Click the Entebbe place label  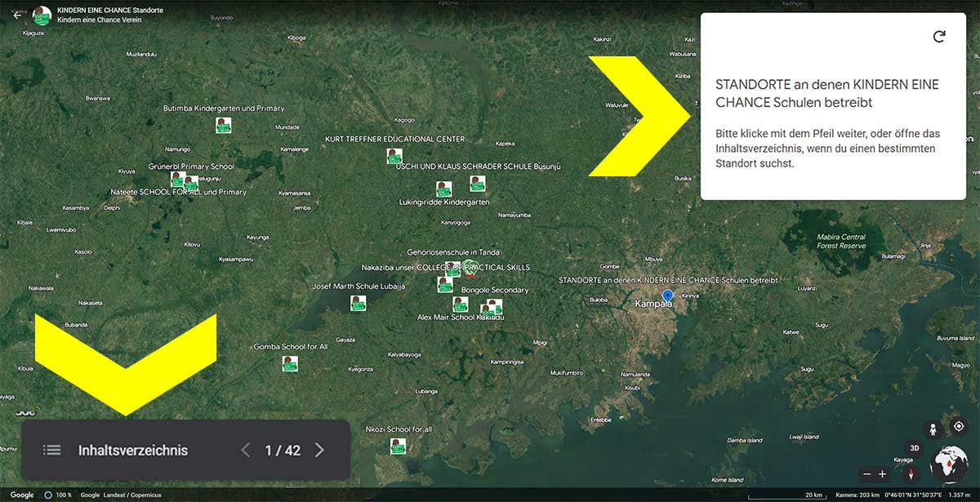600,420
